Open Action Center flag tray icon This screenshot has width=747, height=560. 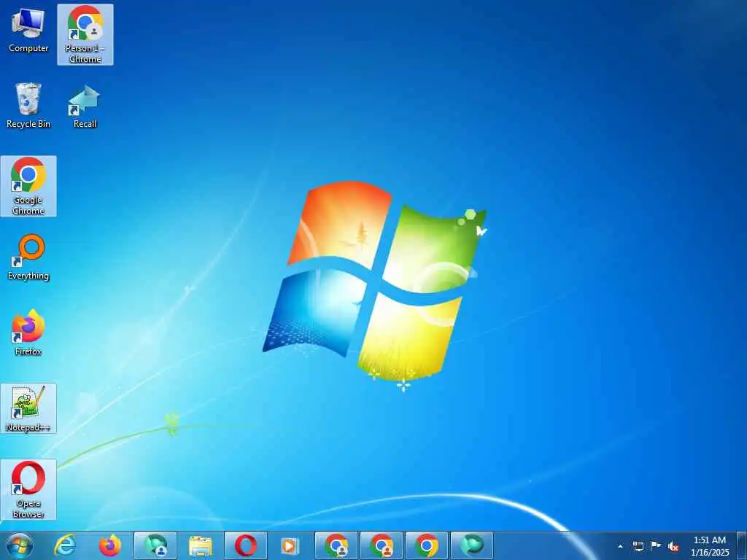656,546
